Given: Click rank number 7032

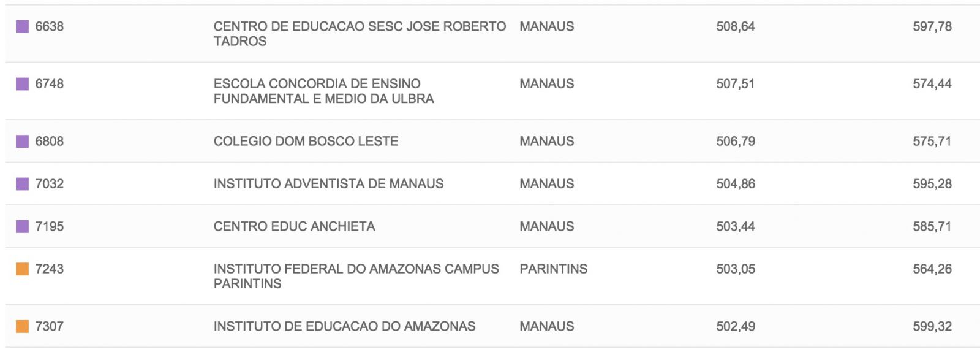Looking at the screenshot, I should coord(50,183).
